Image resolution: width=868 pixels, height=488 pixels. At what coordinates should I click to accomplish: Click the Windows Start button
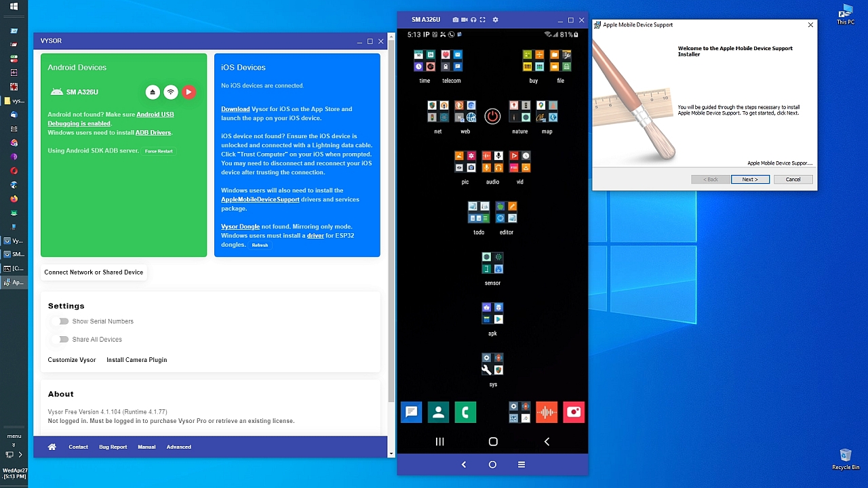(14, 7)
